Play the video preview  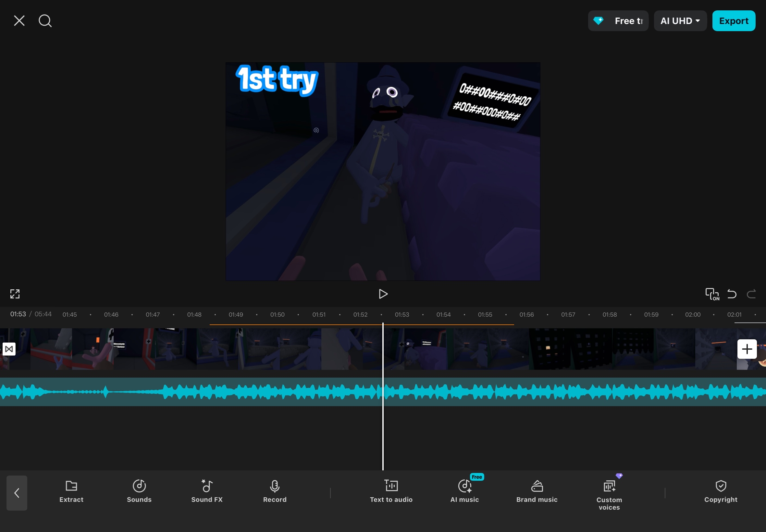tap(383, 294)
